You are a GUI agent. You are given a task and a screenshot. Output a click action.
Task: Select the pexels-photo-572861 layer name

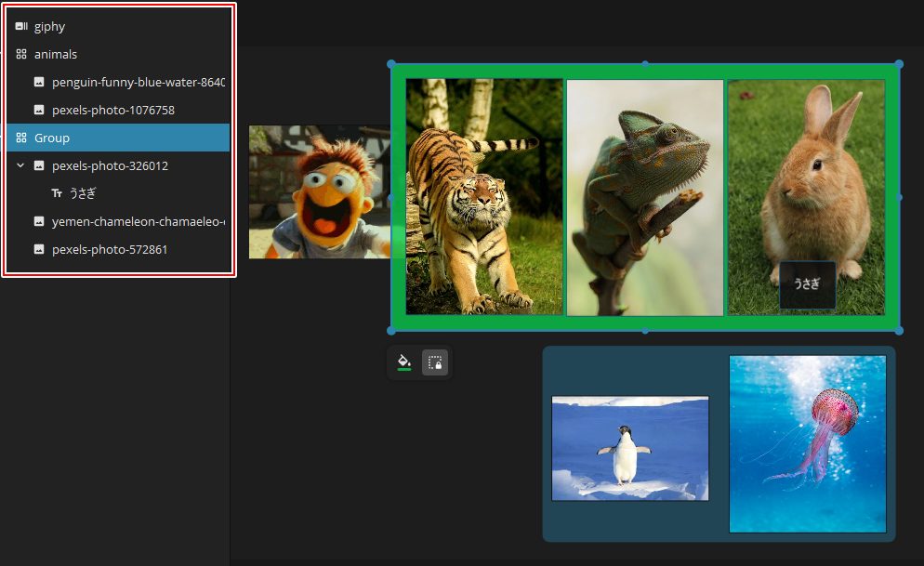(110, 249)
